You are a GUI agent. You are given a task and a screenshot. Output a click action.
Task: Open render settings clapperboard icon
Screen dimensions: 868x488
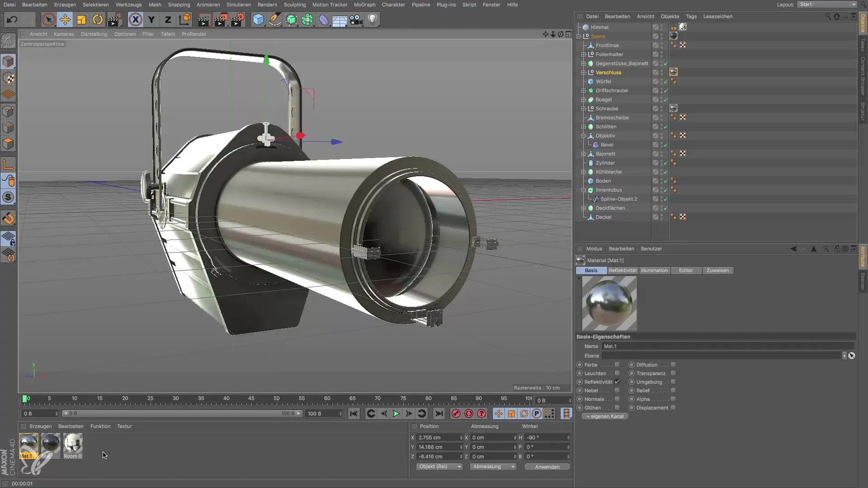click(237, 19)
